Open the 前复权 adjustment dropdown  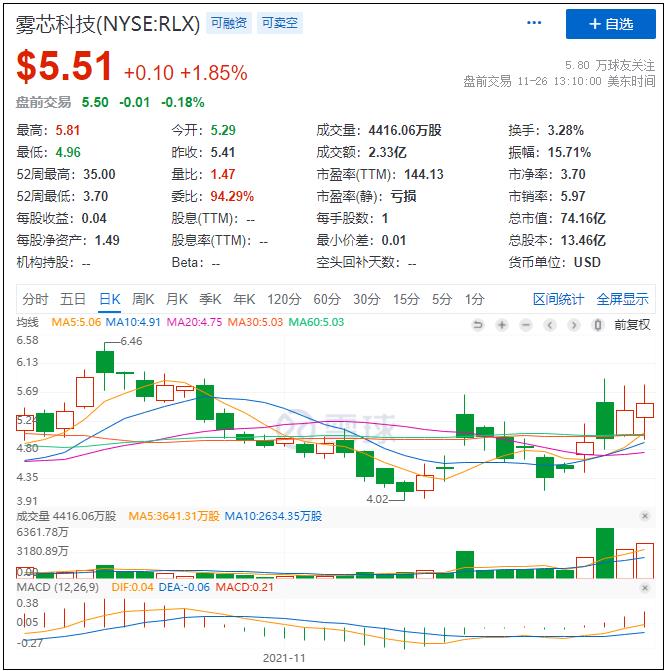(632, 325)
